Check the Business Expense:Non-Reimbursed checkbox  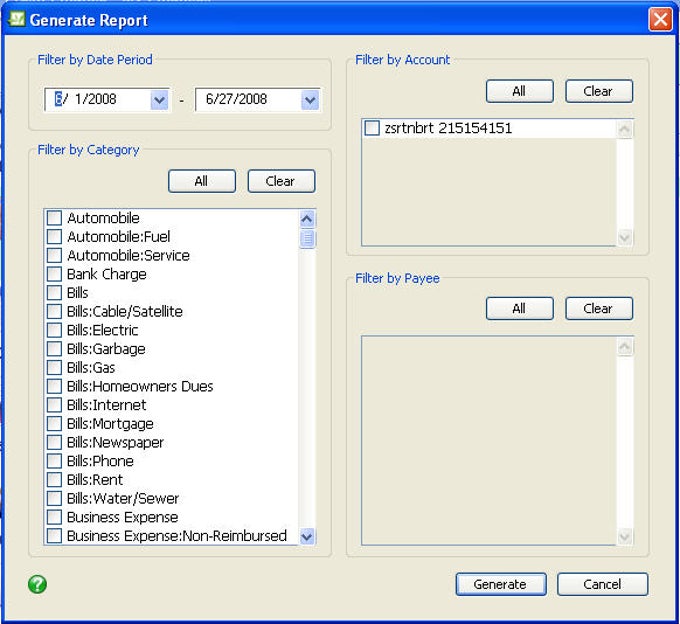[54, 536]
